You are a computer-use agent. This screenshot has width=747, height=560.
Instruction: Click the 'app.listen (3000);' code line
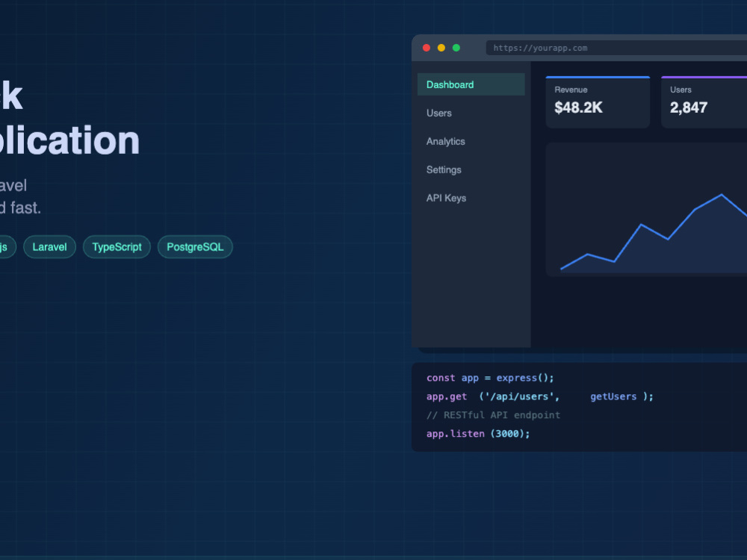click(x=478, y=433)
